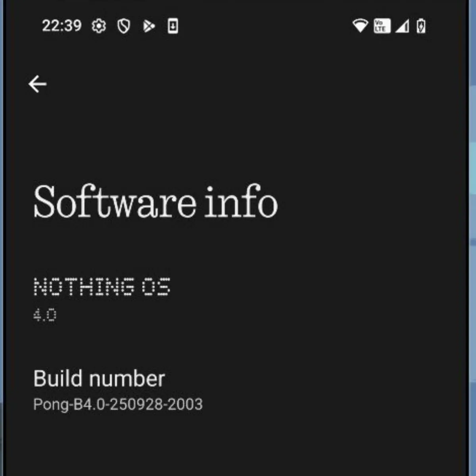Click the dotted NOTHING word
Image resolution: width=476 pixels, height=476 pixels.
click(x=84, y=286)
